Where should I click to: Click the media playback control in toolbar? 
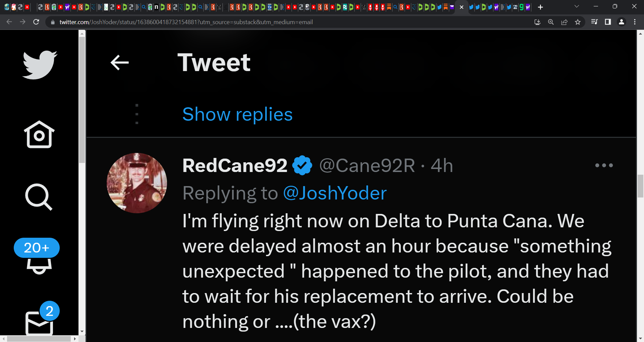point(594,22)
